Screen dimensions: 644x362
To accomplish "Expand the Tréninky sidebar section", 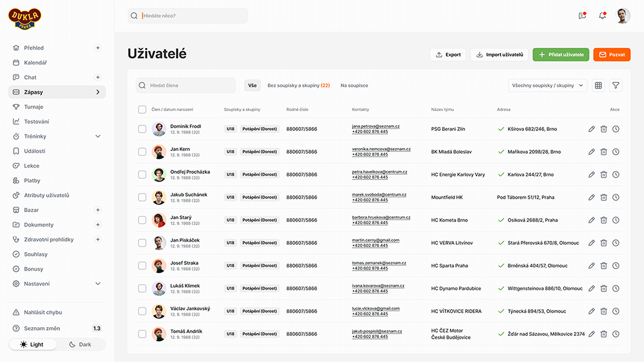I will click(x=98, y=136).
